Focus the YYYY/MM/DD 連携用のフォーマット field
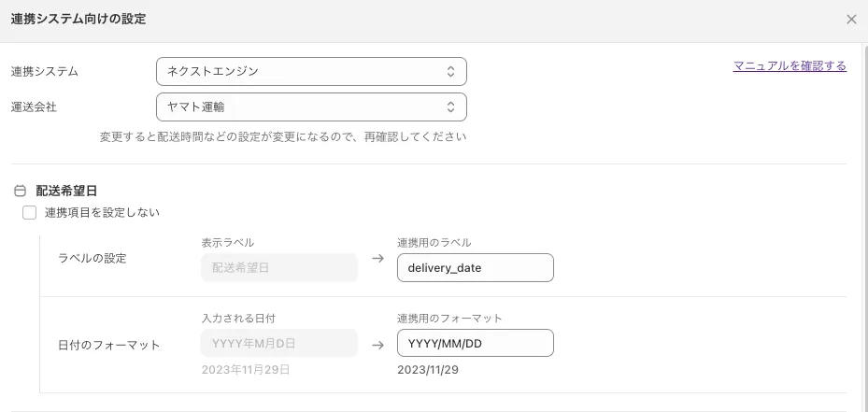This screenshot has height=412, width=868. [x=475, y=343]
